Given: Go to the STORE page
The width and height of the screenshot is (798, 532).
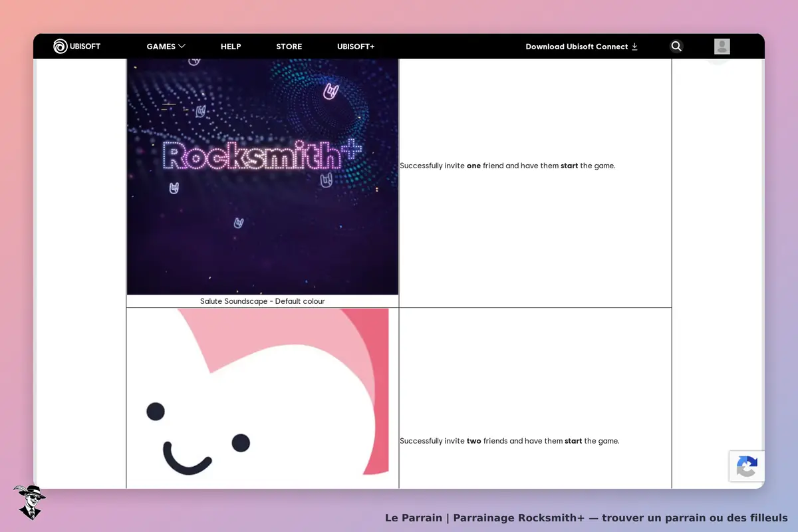Looking at the screenshot, I should pyautogui.click(x=289, y=47).
